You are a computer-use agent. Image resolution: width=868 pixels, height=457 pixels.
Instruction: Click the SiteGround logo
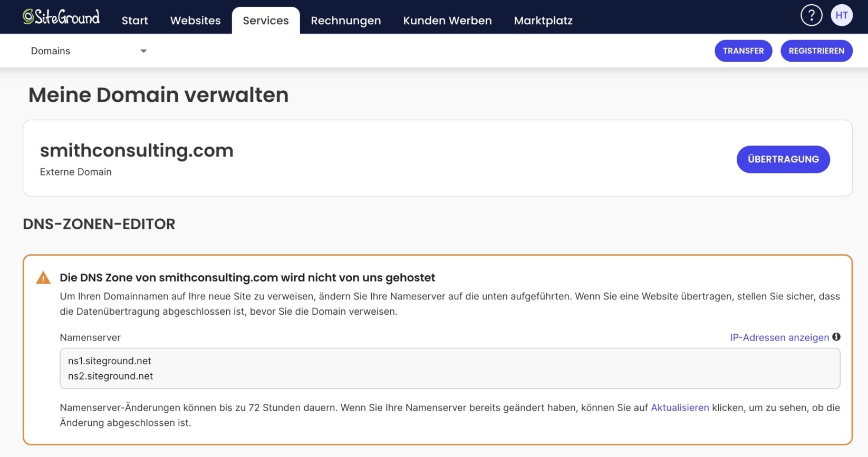[x=61, y=17]
